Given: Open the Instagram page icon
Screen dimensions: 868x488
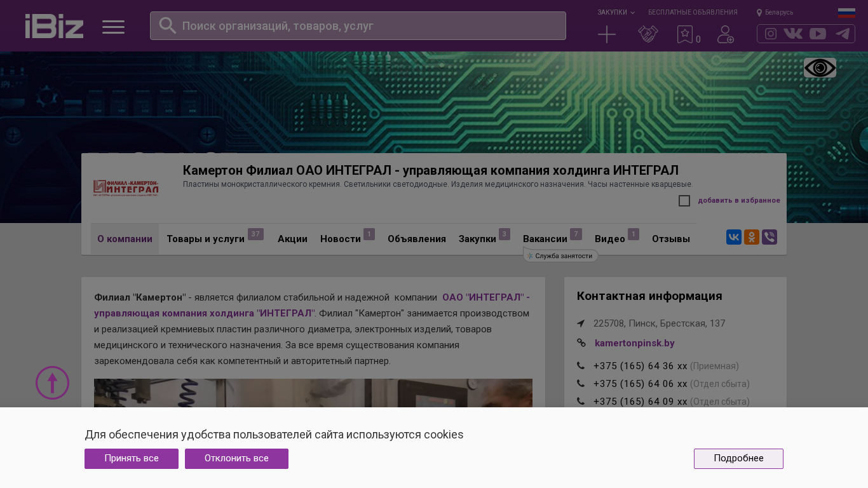Looking at the screenshot, I should coord(771,34).
